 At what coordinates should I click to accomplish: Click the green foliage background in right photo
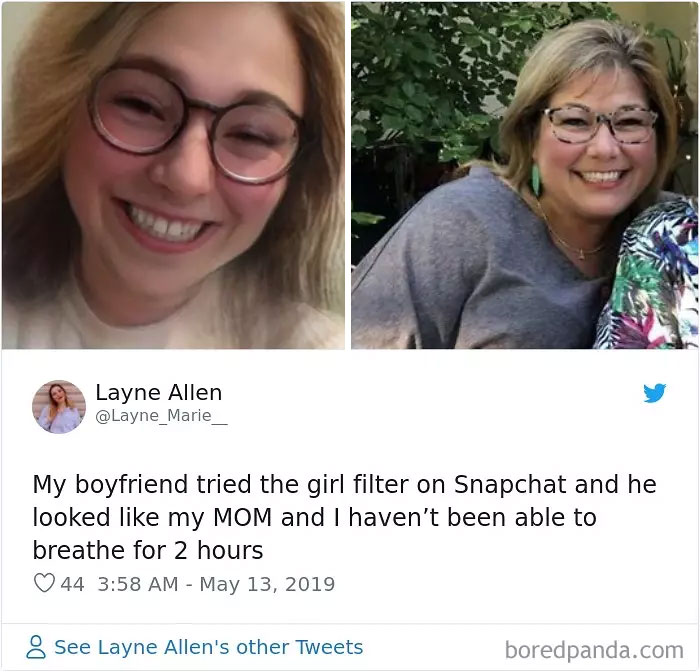pyautogui.click(x=429, y=76)
